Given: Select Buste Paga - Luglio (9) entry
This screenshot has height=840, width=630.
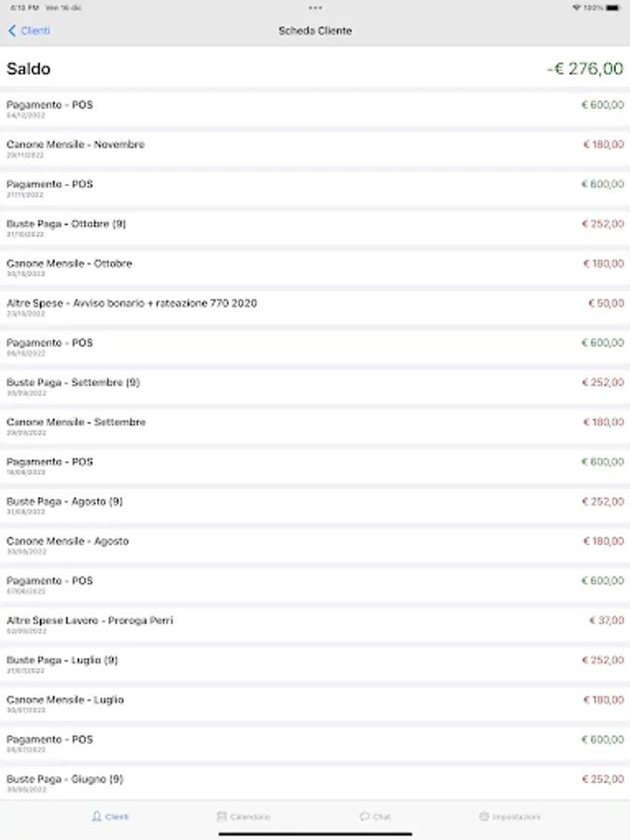Looking at the screenshot, I should coord(63,661).
